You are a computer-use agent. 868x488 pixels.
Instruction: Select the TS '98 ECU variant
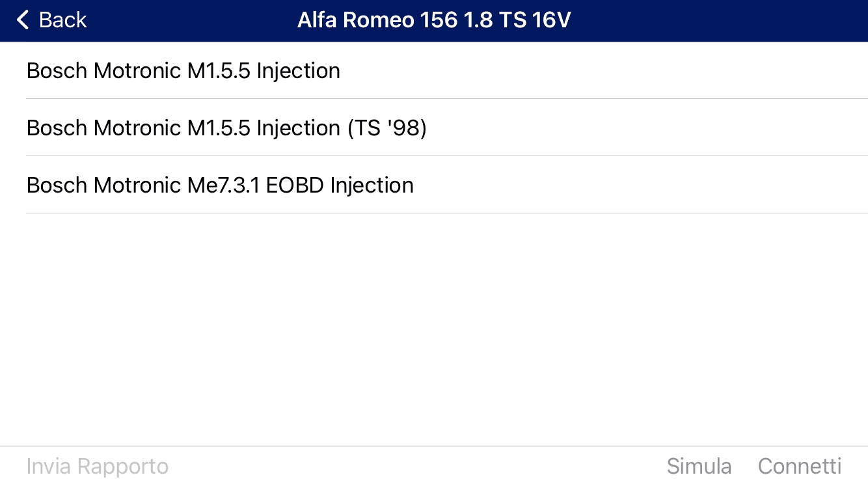pos(226,128)
